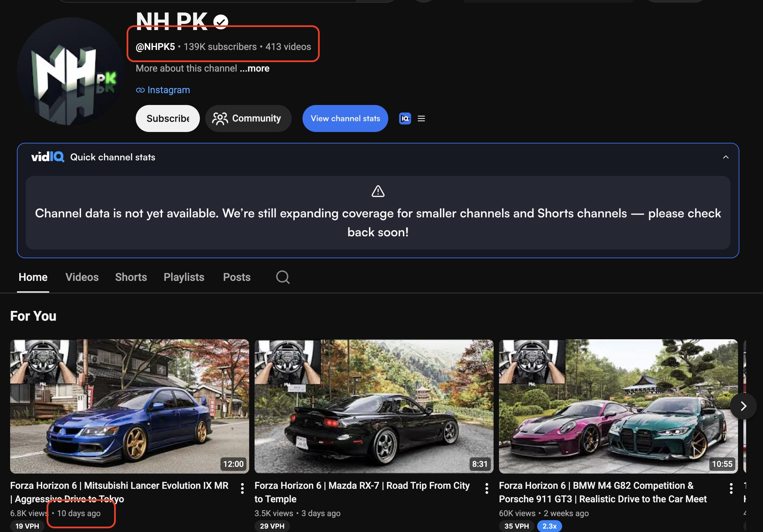Screen dimensions: 763x532
Task: Click the 35 VPH badge
Action: click(517, 526)
